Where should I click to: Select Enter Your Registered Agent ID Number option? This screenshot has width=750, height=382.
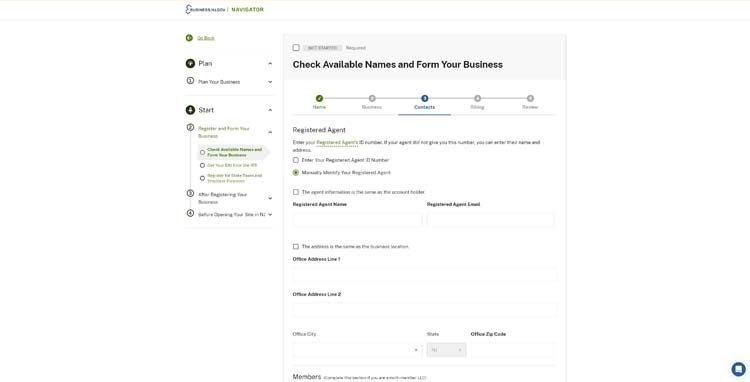(x=296, y=160)
